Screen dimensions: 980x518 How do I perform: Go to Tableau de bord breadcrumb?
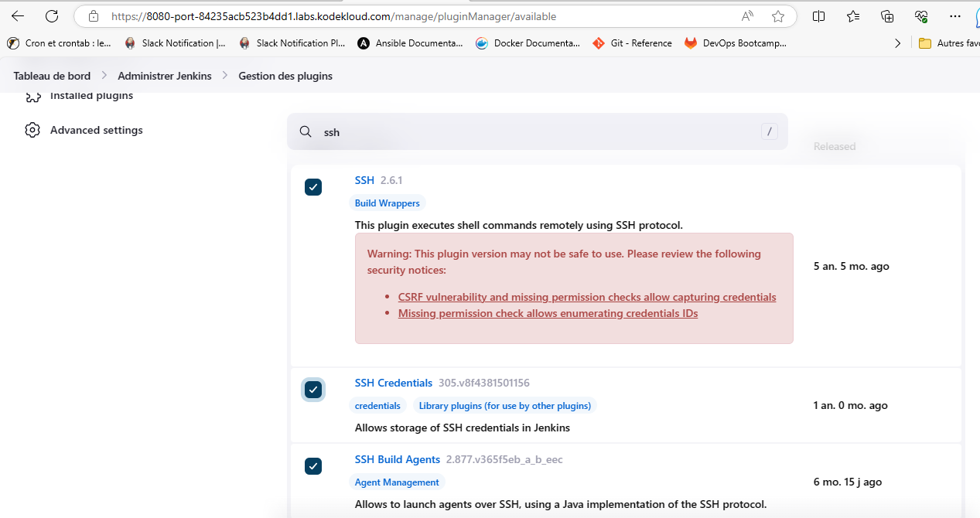[x=52, y=76]
